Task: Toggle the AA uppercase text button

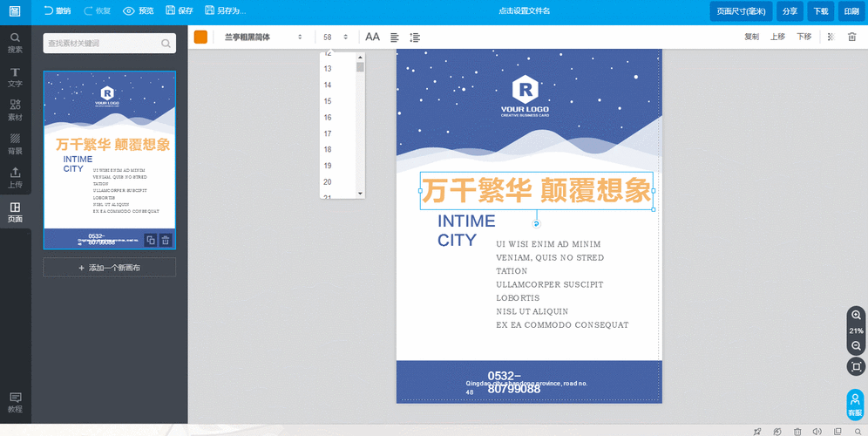Action: pyautogui.click(x=372, y=37)
